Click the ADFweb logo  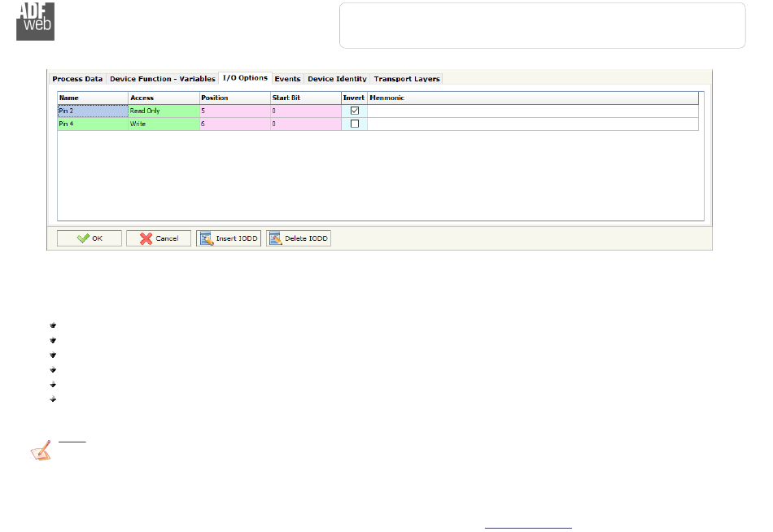[36, 20]
